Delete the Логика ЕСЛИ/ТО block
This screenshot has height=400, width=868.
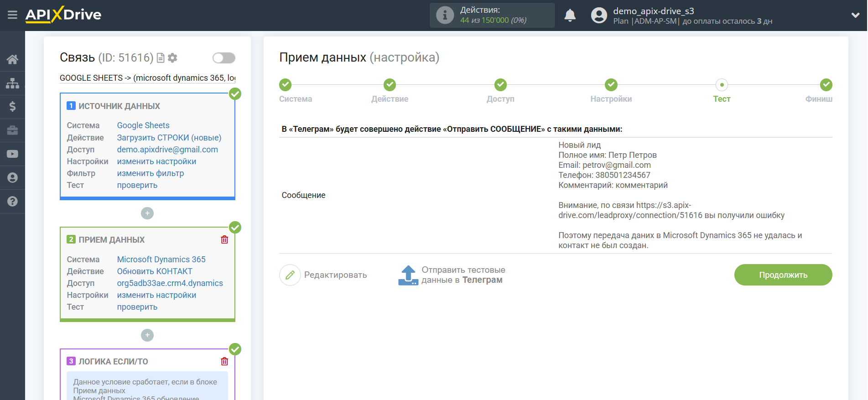224,361
